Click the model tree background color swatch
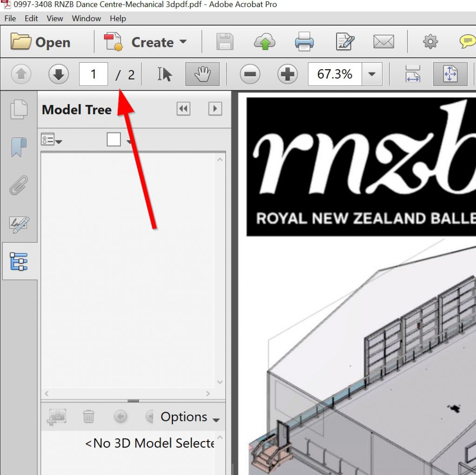Viewport: 476px width, 475px height. (114, 139)
